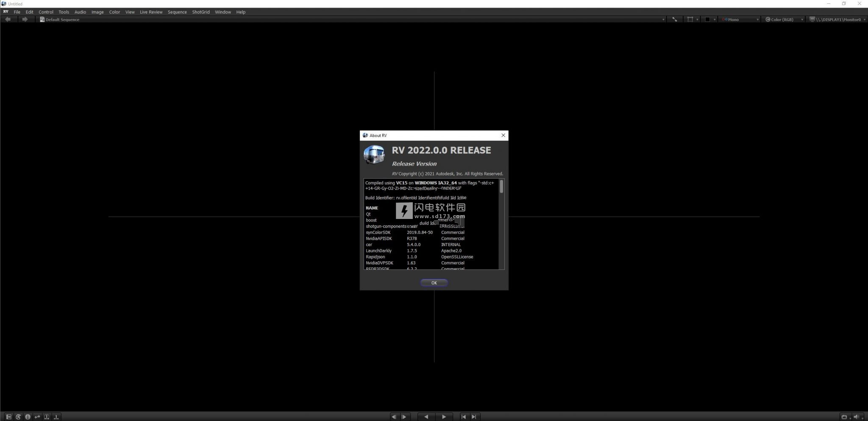Open the File menu
This screenshot has height=421, width=868.
point(17,12)
